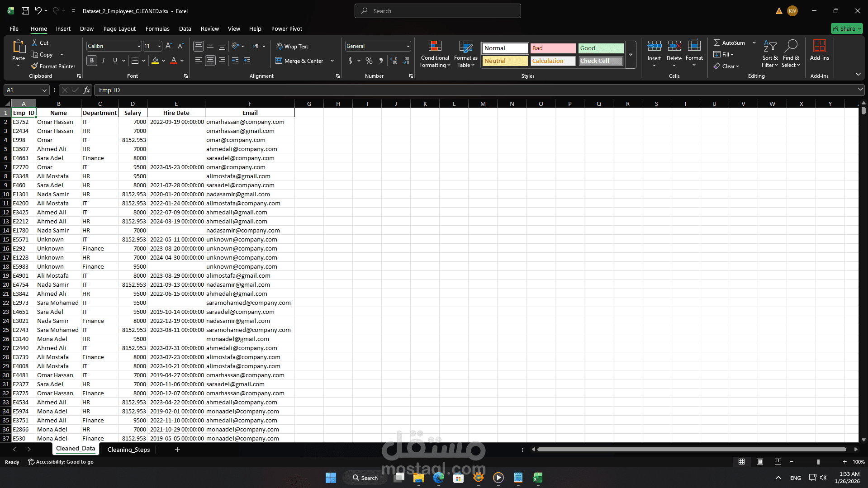
Task: Click the Save icon in title bar
Action: [x=25, y=11]
